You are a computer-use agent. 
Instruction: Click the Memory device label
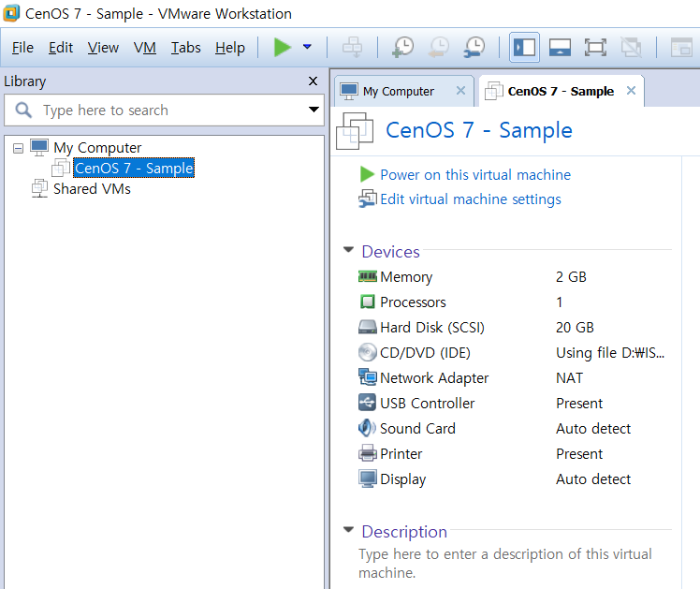(406, 277)
